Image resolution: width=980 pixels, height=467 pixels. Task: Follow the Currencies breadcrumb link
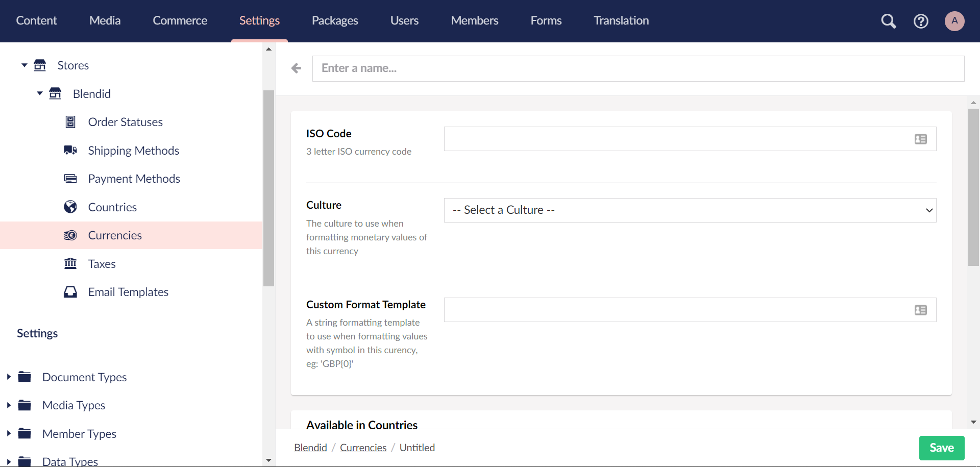coord(363,448)
